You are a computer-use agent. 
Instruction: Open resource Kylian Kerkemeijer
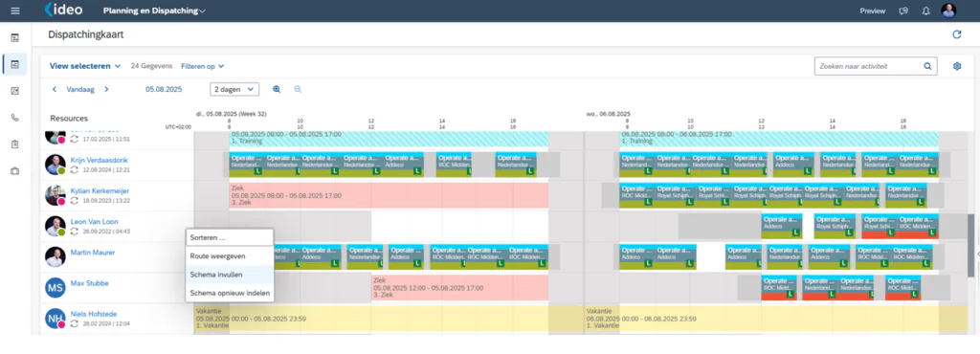tap(100, 190)
